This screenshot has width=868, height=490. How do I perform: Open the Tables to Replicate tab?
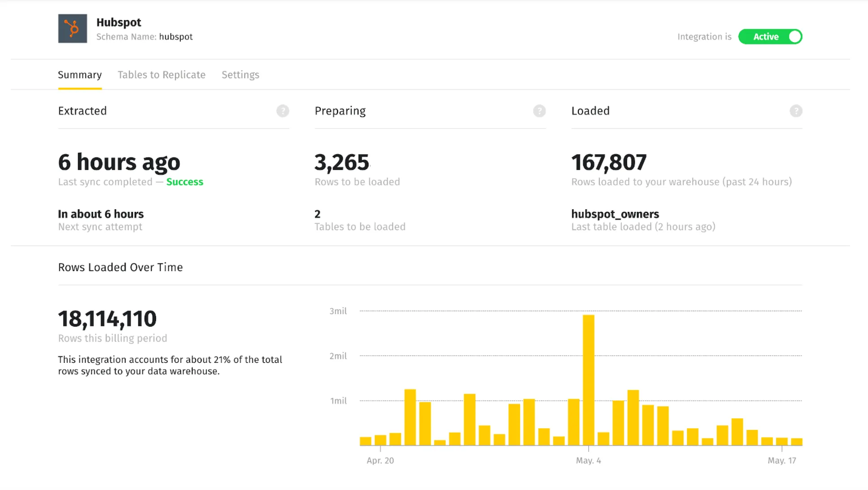point(161,75)
